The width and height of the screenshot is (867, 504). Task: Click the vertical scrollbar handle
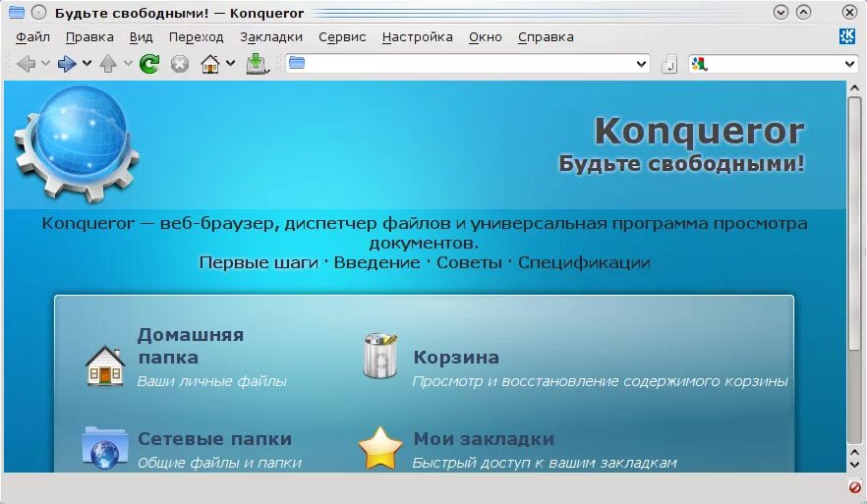(854, 224)
